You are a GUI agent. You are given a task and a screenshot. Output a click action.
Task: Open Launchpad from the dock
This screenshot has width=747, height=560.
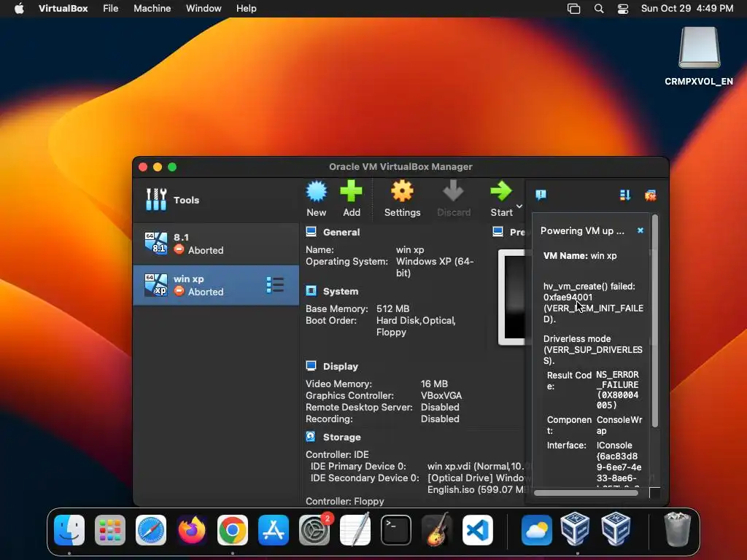[x=110, y=530]
